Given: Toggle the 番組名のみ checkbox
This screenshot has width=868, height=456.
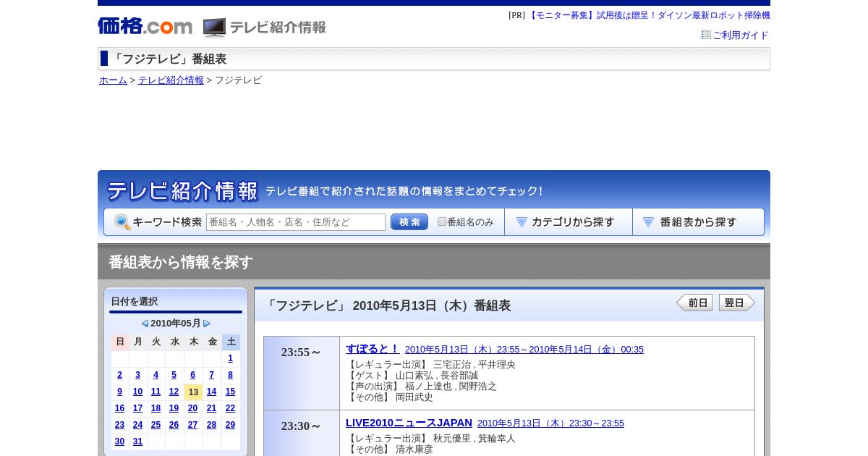Looking at the screenshot, I should pyautogui.click(x=442, y=221).
